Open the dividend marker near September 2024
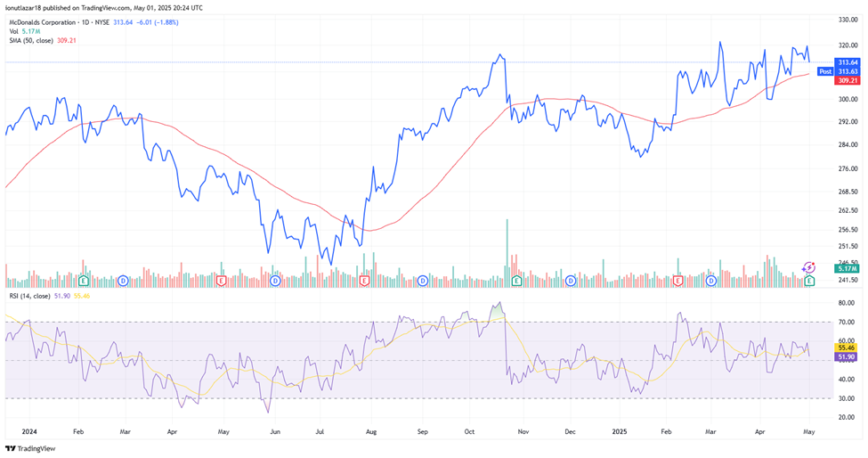This screenshot has height=458, width=868. [x=424, y=281]
